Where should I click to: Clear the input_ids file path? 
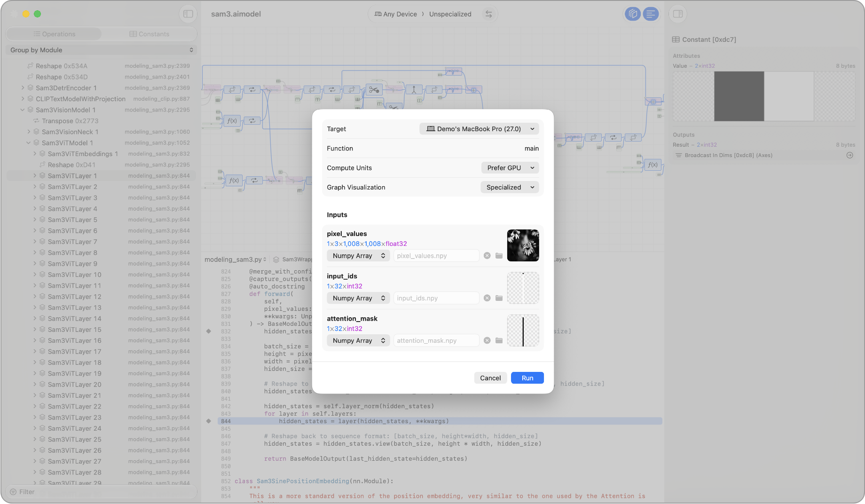point(487,298)
